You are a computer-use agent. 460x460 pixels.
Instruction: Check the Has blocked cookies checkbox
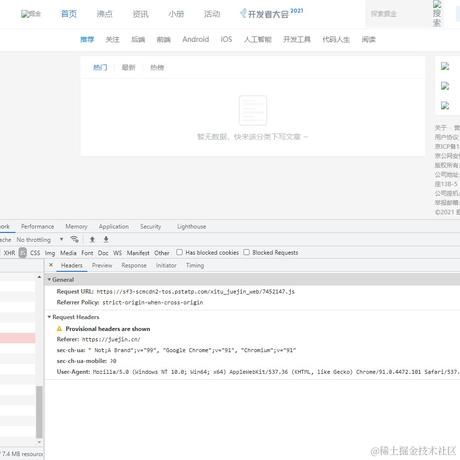(x=179, y=252)
